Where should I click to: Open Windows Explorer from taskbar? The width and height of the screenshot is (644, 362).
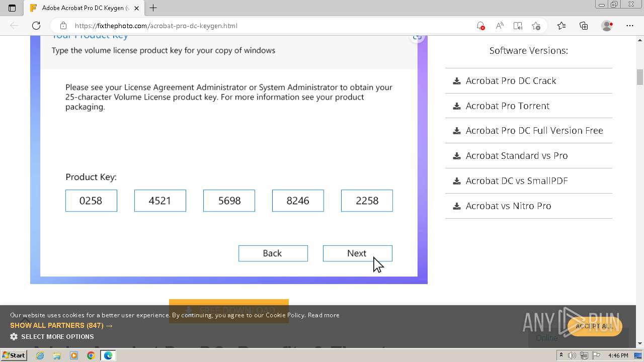[57, 355]
